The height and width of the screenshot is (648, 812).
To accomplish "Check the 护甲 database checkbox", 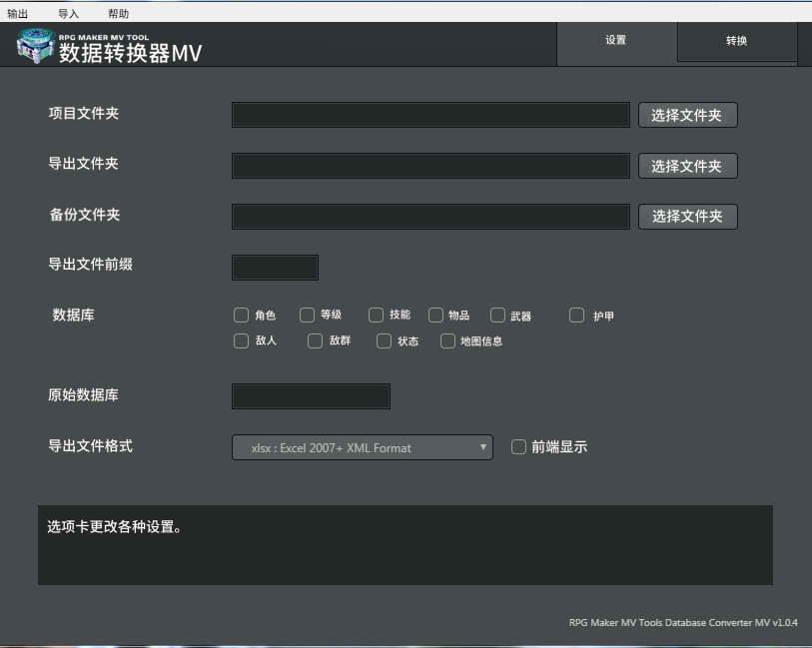I will tap(576, 315).
